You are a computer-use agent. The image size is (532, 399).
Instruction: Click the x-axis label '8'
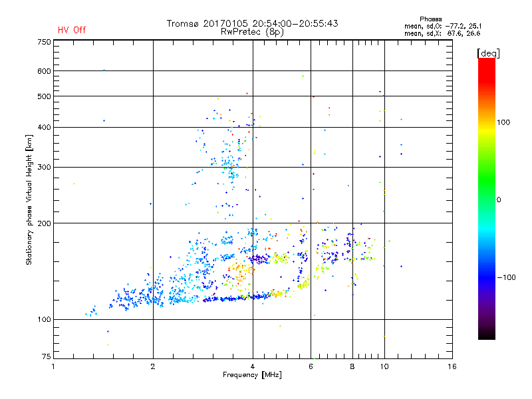352,366
